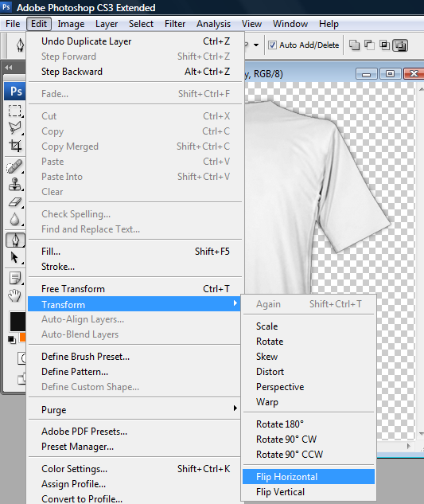Expand the Purge submenu
Screen dimensions: 424x504
pyautogui.click(x=134, y=409)
